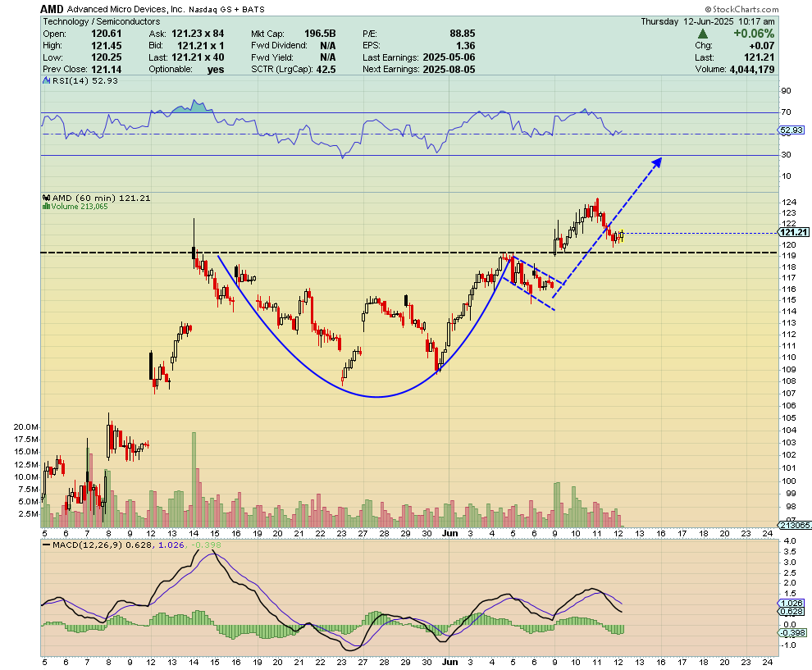Click the 121.21 price tag on the right axis
Image resolution: width=812 pixels, height=670 pixels.
(x=793, y=233)
